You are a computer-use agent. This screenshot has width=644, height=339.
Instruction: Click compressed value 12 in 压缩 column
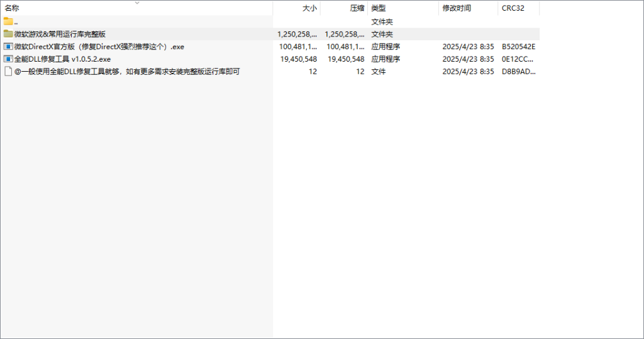360,72
